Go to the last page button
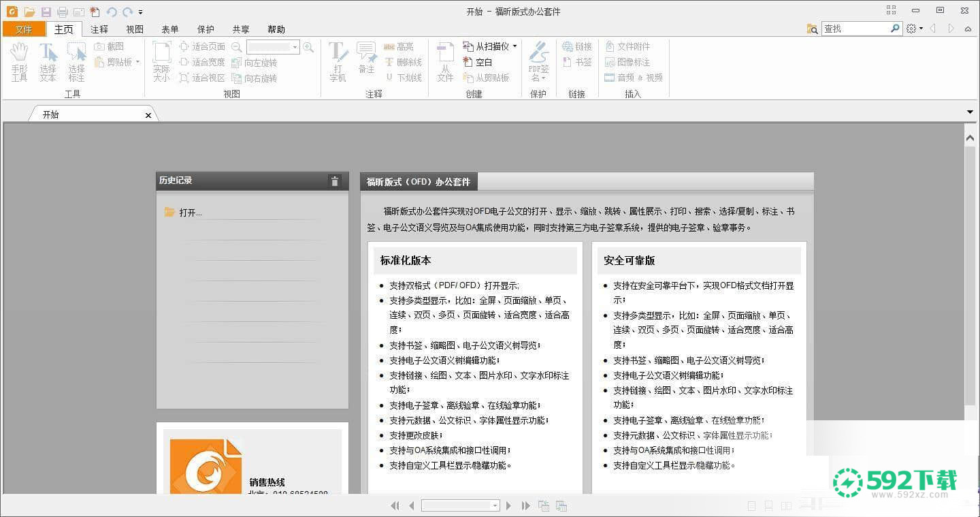 click(525, 505)
